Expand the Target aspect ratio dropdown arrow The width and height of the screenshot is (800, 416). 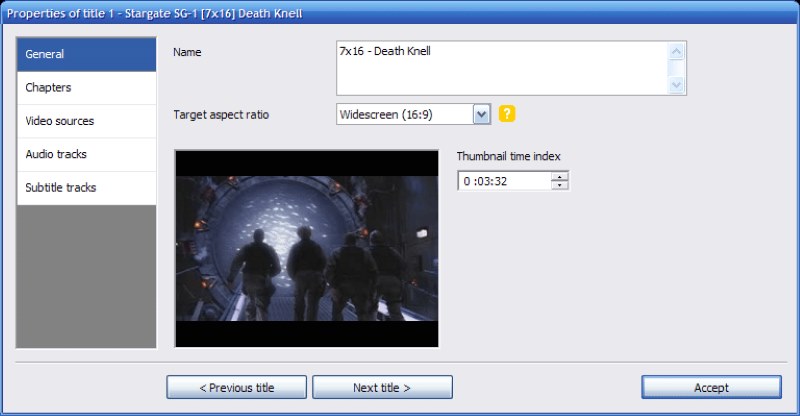(481, 114)
